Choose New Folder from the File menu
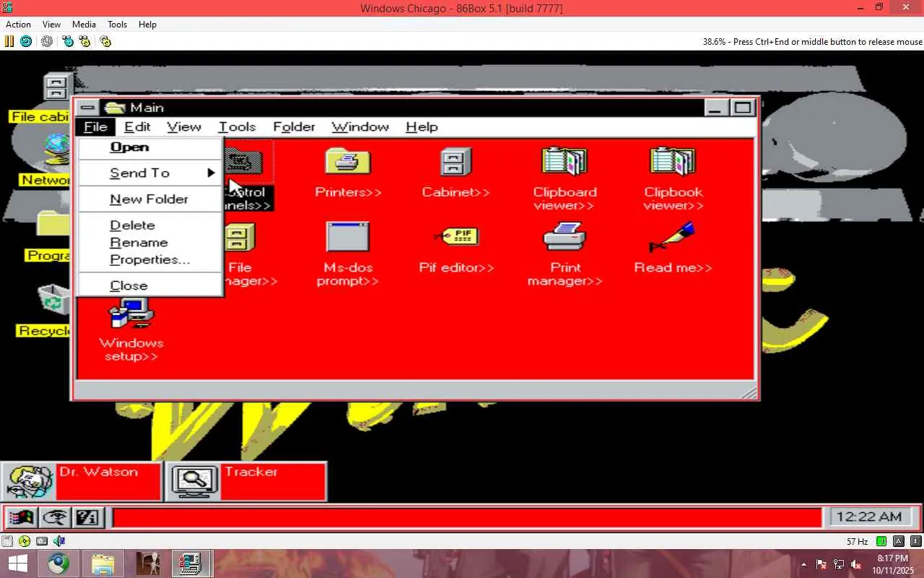 [149, 199]
